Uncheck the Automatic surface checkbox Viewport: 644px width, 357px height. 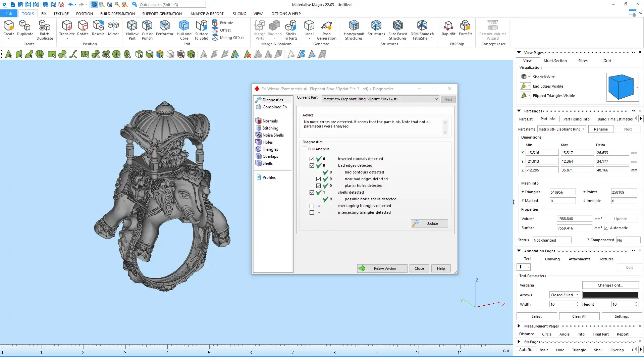click(606, 228)
